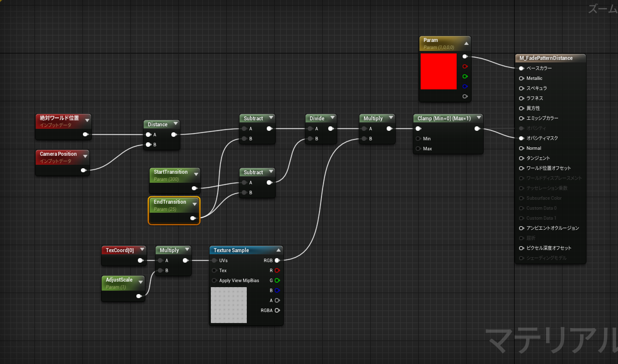Click Texture Sample blue B output pin
The height and width of the screenshot is (364, 618).
pos(277,290)
